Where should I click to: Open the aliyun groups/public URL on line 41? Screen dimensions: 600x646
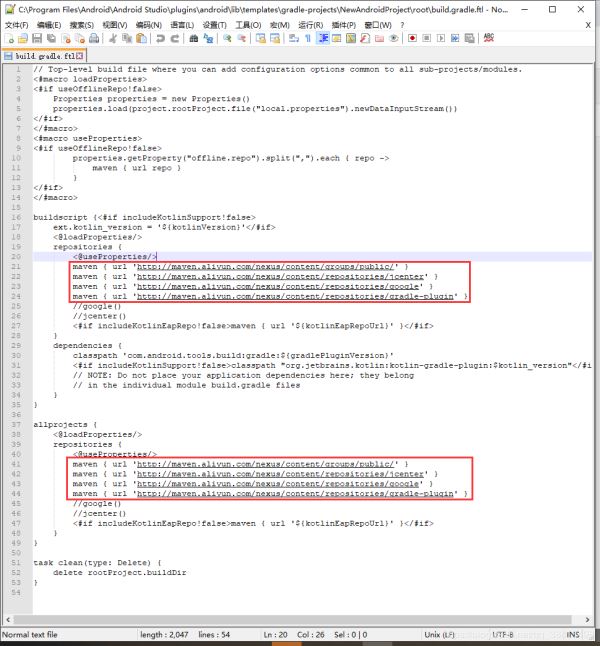pos(267,464)
